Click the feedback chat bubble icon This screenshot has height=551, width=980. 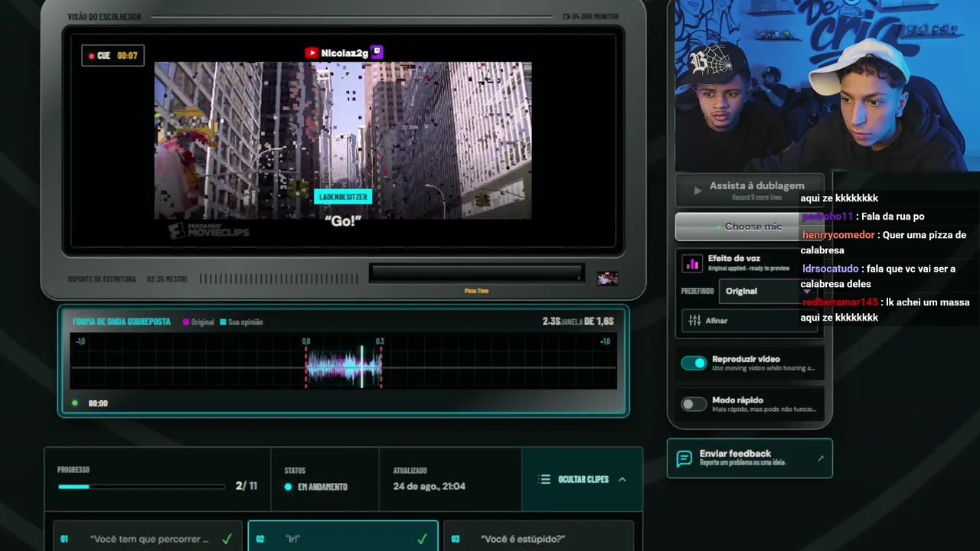[x=684, y=458]
